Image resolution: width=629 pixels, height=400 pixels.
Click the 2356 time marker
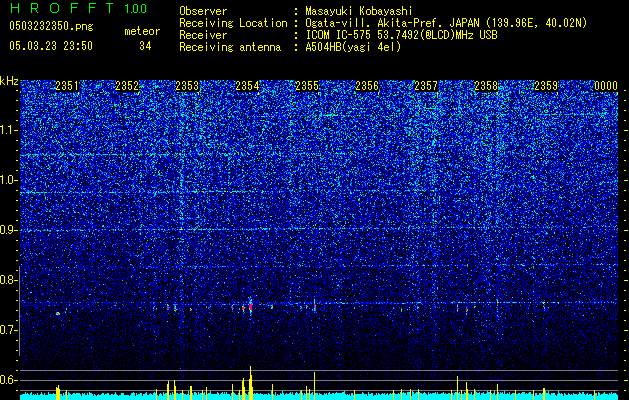click(x=367, y=86)
